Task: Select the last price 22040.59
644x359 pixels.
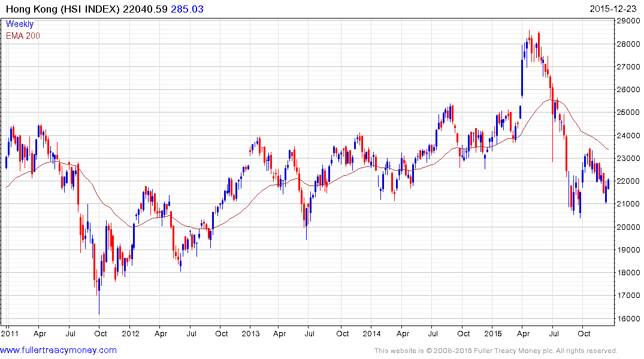Action: point(146,9)
